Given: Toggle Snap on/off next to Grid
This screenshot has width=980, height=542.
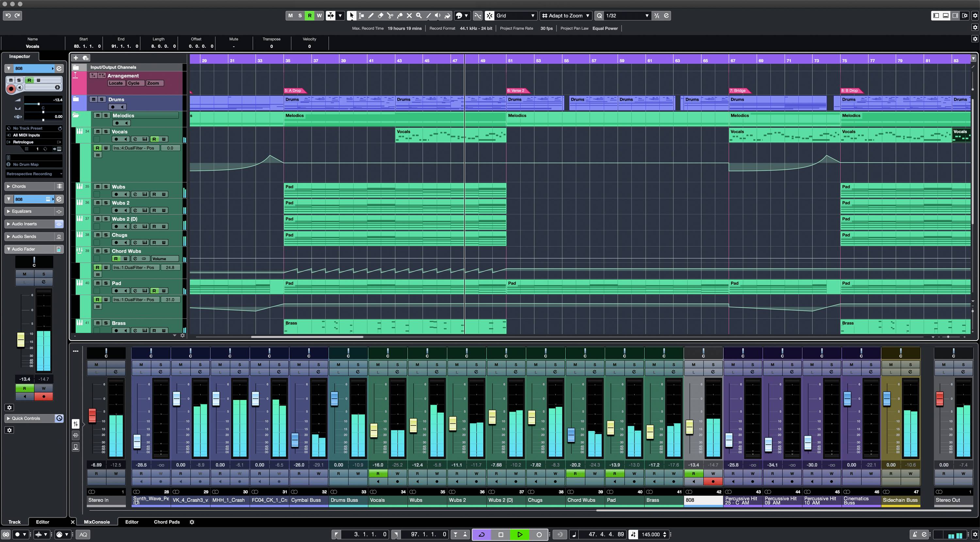Looking at the screenshot, I should pos(490,16).
